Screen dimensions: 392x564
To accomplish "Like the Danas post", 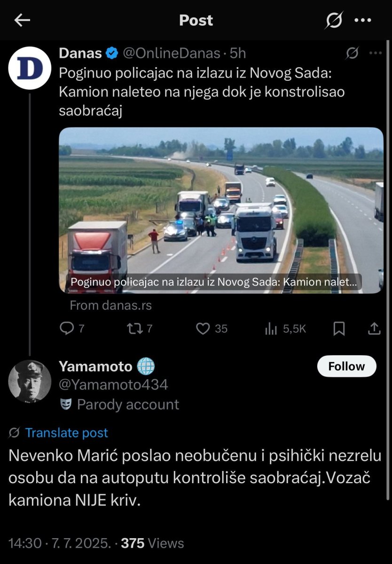I will pos(211,329).
